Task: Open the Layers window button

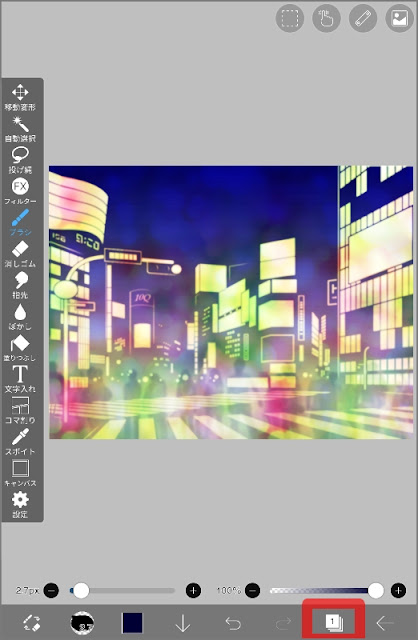Action: (x=334, y=623)
